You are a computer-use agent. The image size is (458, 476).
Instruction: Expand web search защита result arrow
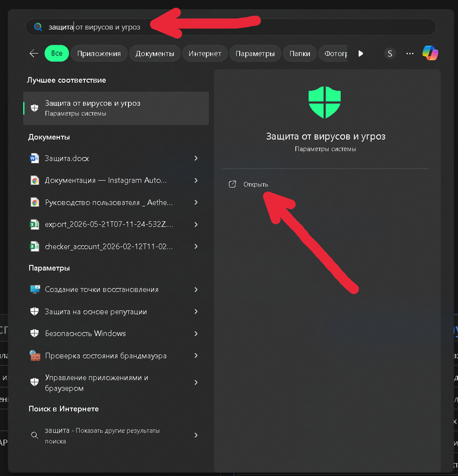pyautogui.click(x=196, y=436)
